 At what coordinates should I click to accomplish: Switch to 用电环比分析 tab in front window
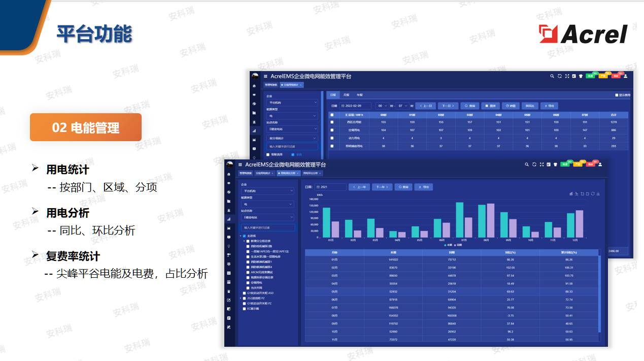click(312, 173)
